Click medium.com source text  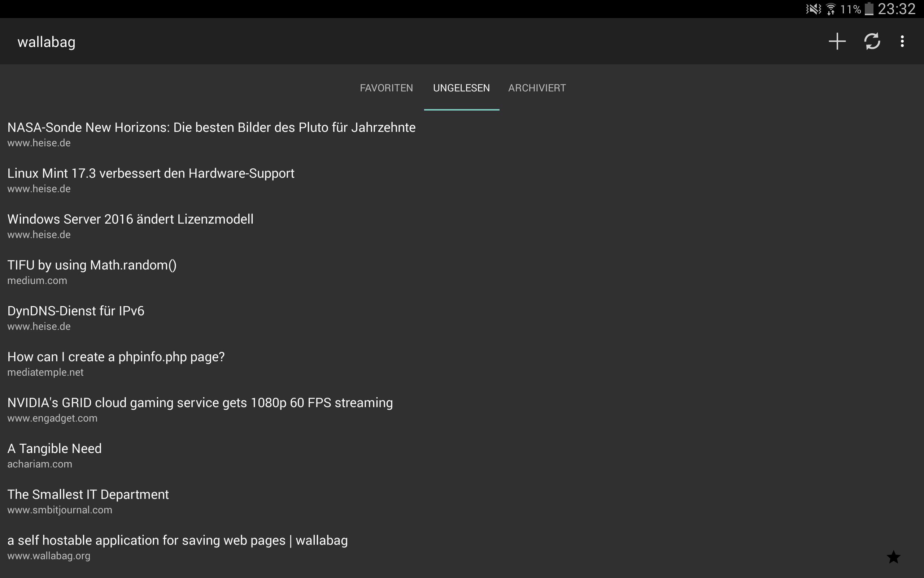coord(37,281)
